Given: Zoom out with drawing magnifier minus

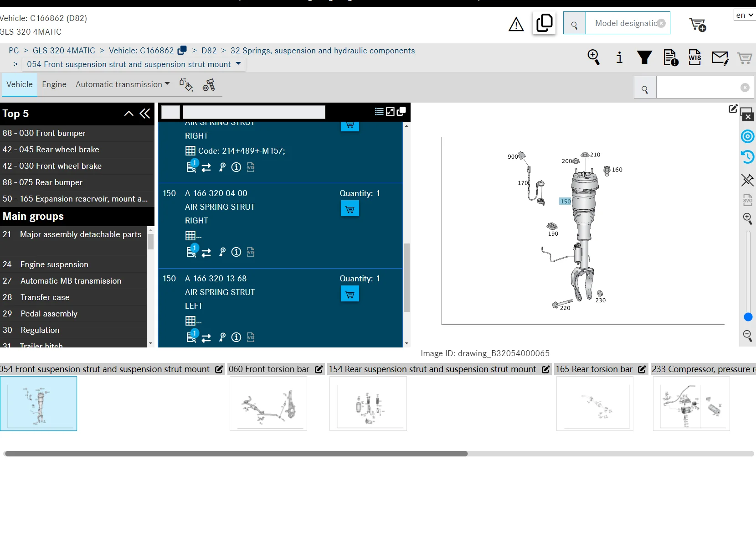Looking at the screenshot, I should pyautogui.click(x=748, y=336).
